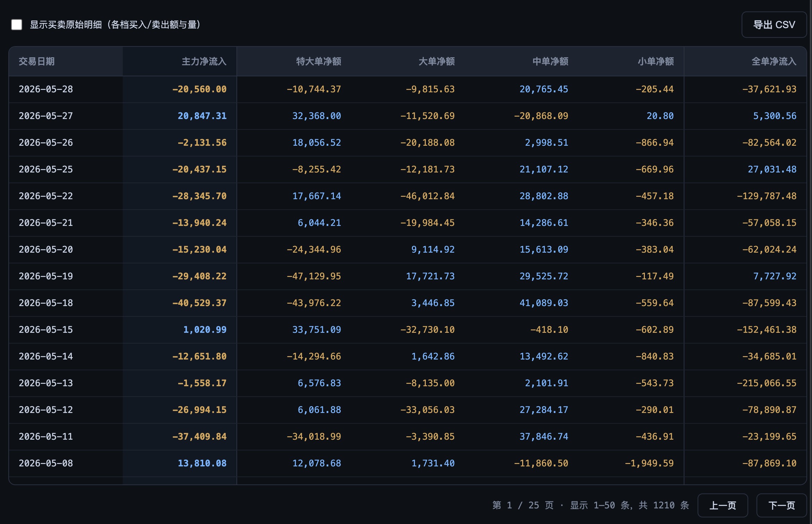Click the 交易日期 column header
This screenshot has width=812, height=524.
pos(37,61)
